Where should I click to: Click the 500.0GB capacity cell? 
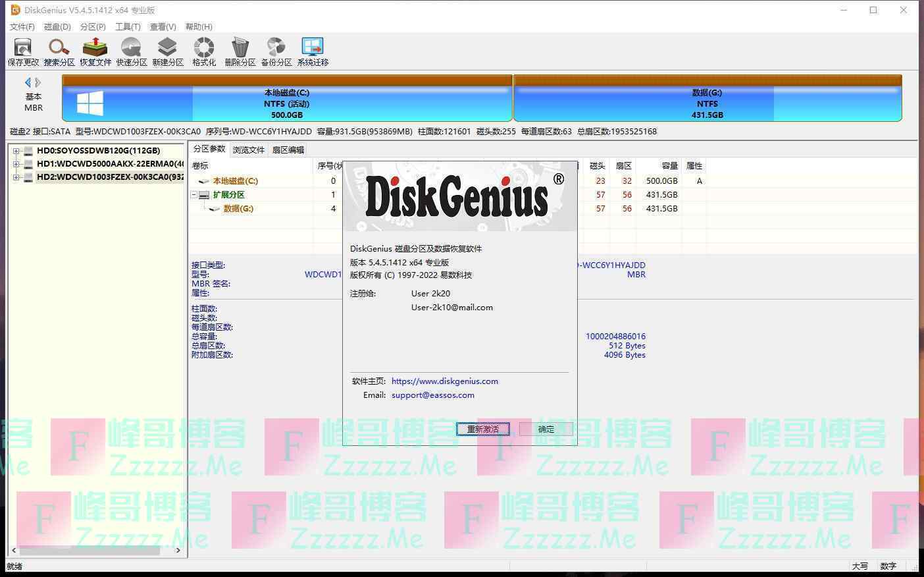661,181
